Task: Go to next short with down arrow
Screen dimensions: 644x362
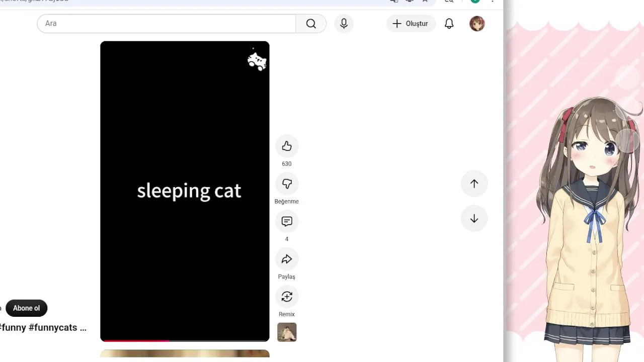Action: (x=474, y=219)
